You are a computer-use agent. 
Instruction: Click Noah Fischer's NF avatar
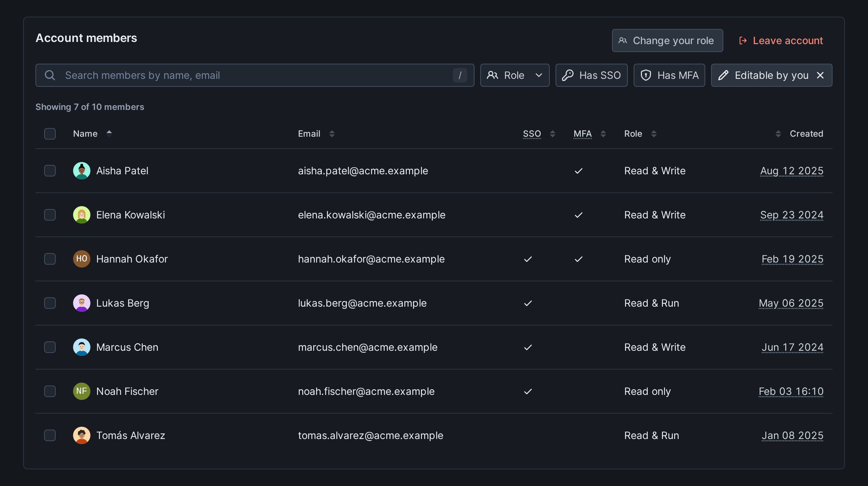(x=82, y=391)
